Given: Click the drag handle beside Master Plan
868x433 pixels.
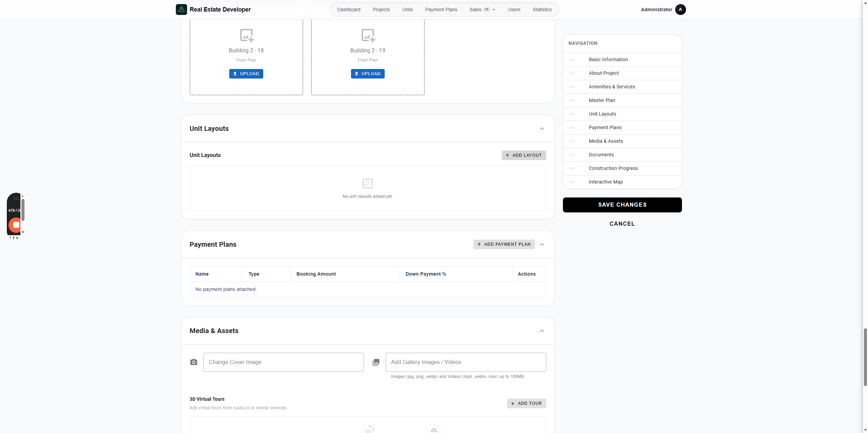Looking at the screenshot, I should (x=572, y=101).
